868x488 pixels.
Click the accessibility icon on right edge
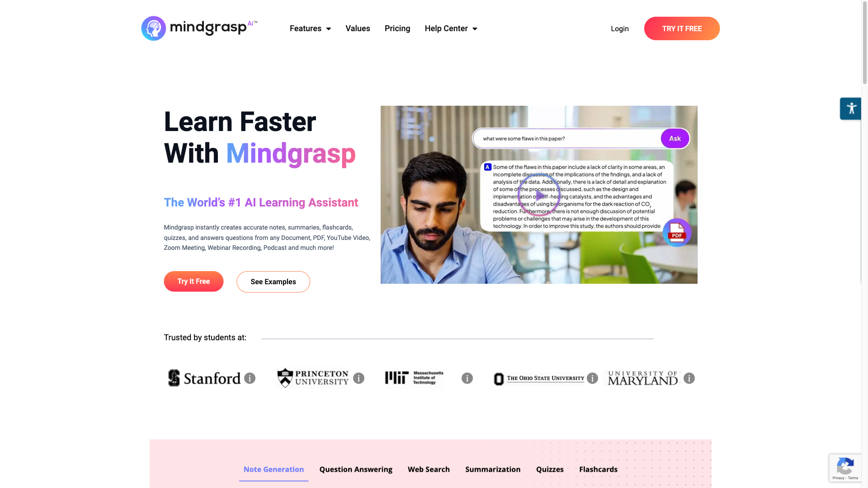point(851,108)
